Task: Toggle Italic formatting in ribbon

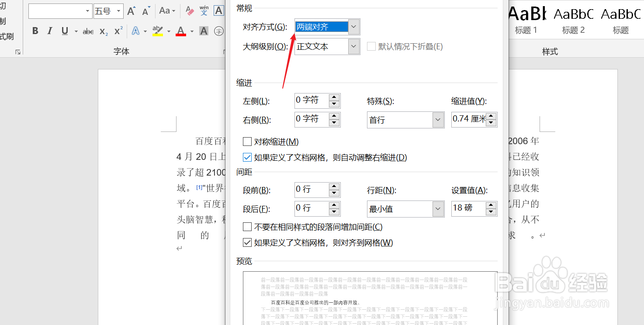Action: pyautogui.click(x=50, y=31)
